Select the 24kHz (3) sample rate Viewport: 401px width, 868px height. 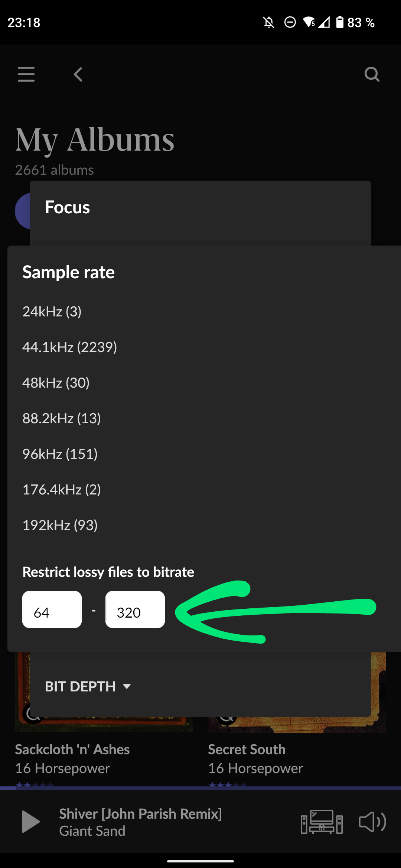point(52,312)
